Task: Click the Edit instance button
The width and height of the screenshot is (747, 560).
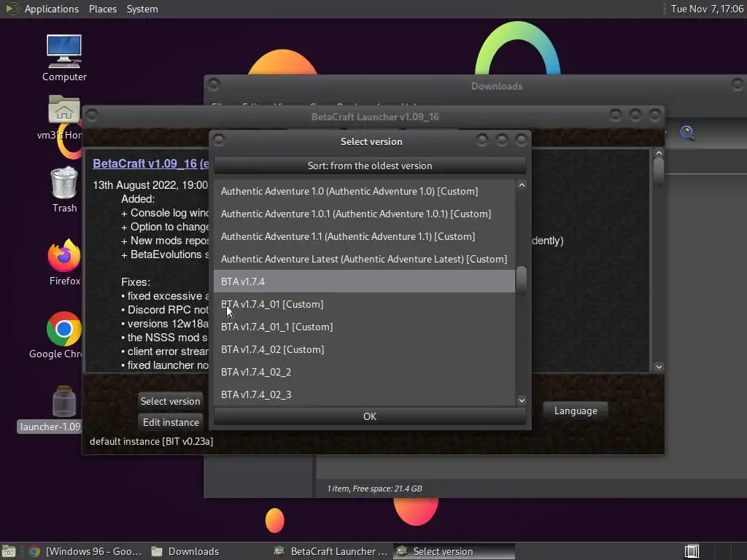Action: tap(170, 422)
